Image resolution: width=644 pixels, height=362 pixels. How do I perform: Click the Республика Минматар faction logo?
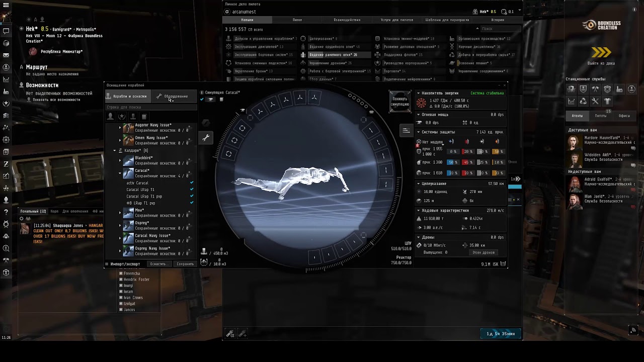[33, 51]
